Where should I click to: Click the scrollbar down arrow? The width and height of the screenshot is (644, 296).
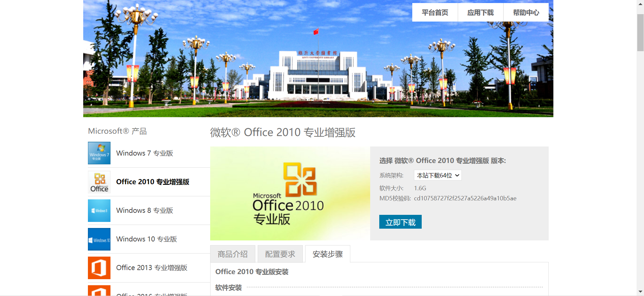[640, 292]
